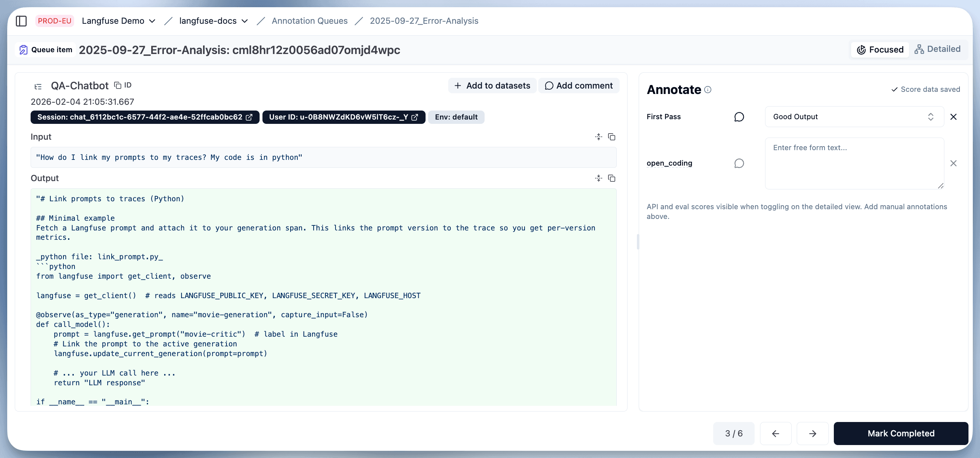Go to the previous queue item
This screenshot has width=980, height=458.
(x=776, y=434)
